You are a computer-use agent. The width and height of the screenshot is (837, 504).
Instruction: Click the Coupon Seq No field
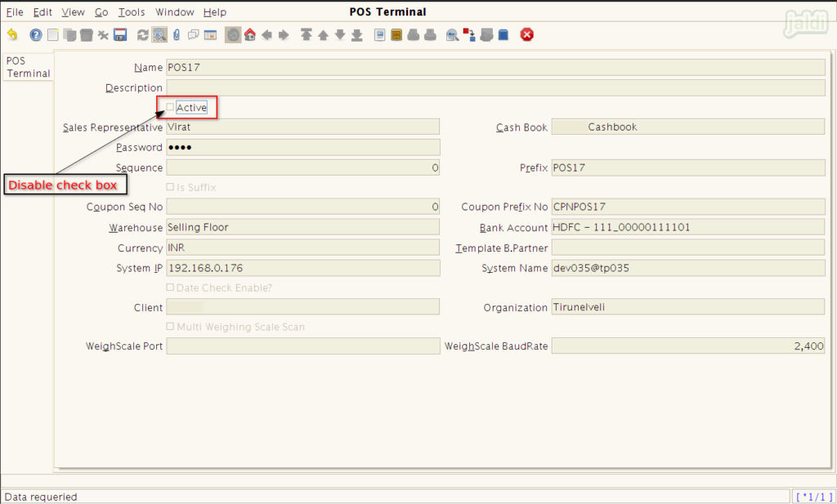point(302,207)
